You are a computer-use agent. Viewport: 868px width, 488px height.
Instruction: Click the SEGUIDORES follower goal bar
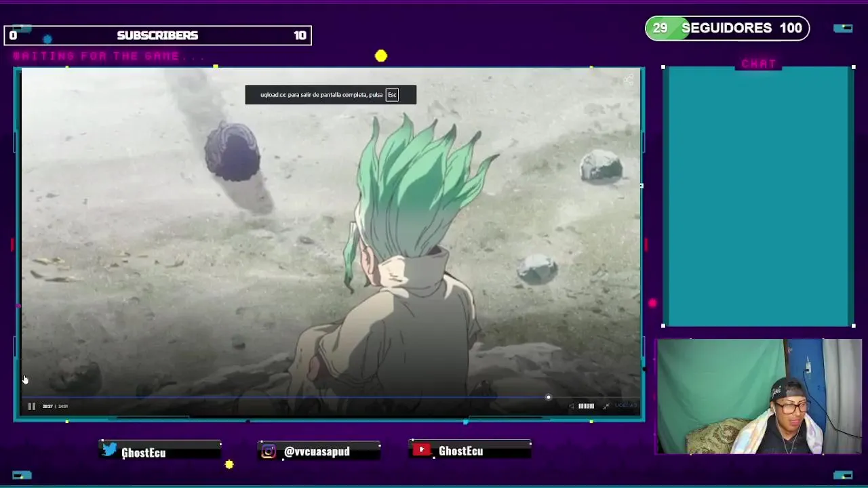click(x=727, y=28)
